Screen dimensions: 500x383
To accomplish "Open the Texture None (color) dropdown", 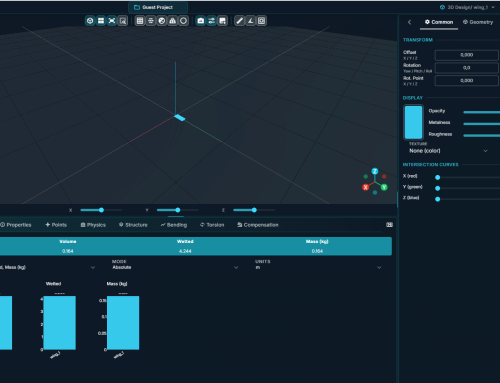I will [448, 151].
